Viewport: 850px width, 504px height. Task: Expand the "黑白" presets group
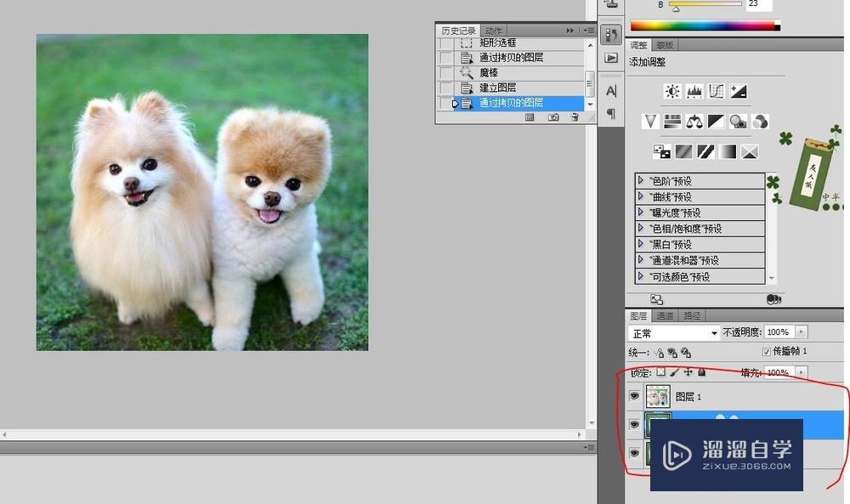pyautogui.click(x=641, y=245)
